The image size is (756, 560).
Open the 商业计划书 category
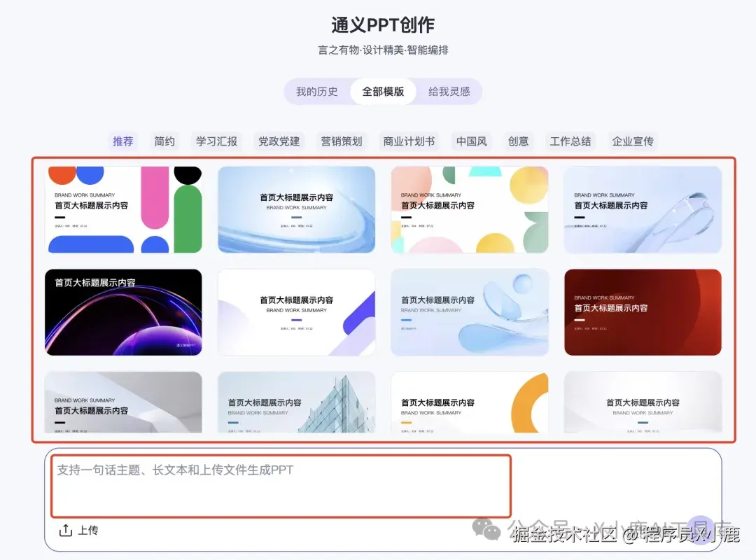coord(409,141)
